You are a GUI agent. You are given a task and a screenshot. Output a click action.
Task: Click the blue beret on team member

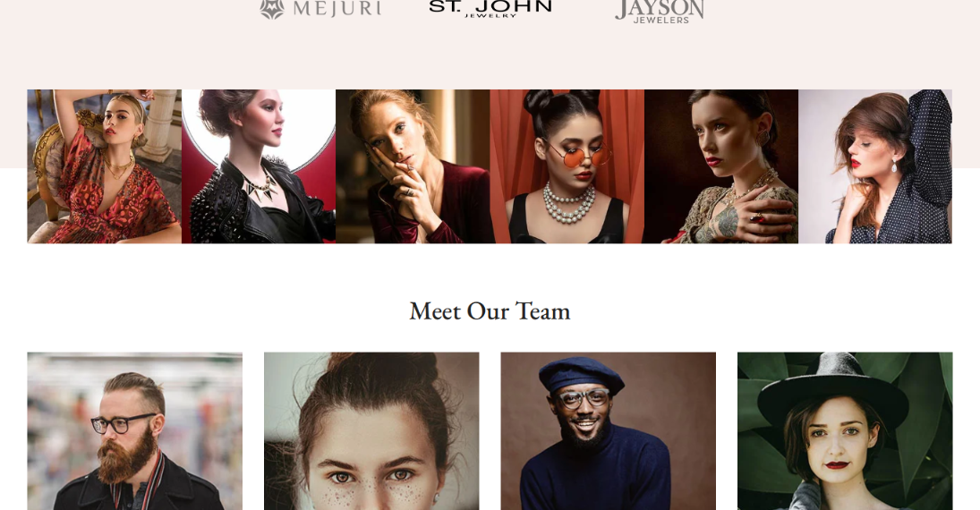(x=581, y=374)
